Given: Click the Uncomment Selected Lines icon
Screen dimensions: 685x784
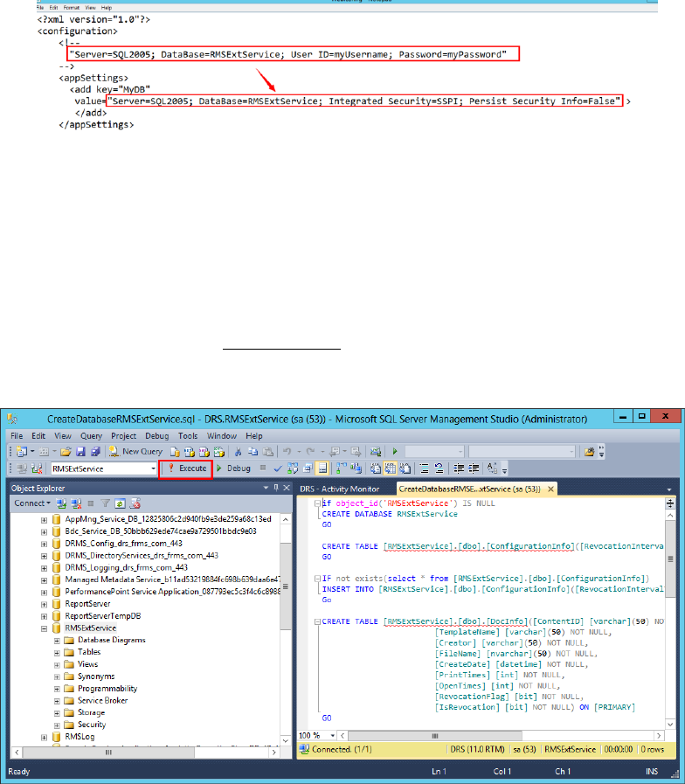Looking at the screenshot, I should coord(439,468).
